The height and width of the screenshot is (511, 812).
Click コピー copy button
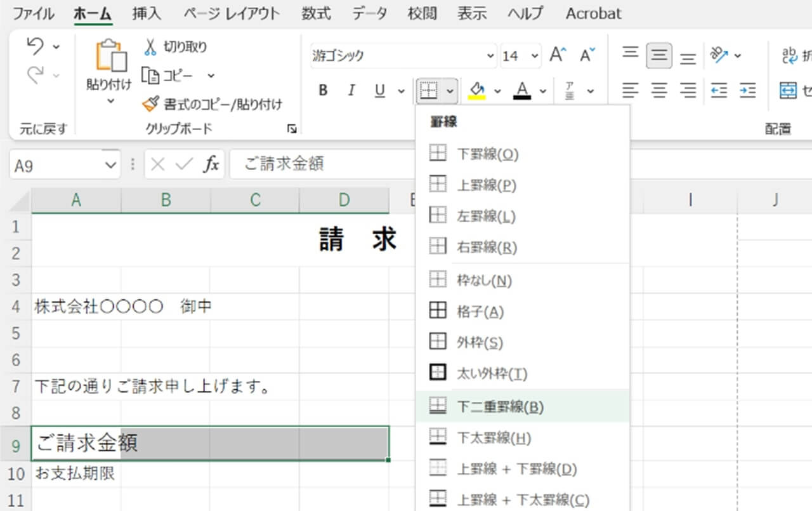pyautogui.click(x=168, y=76)
